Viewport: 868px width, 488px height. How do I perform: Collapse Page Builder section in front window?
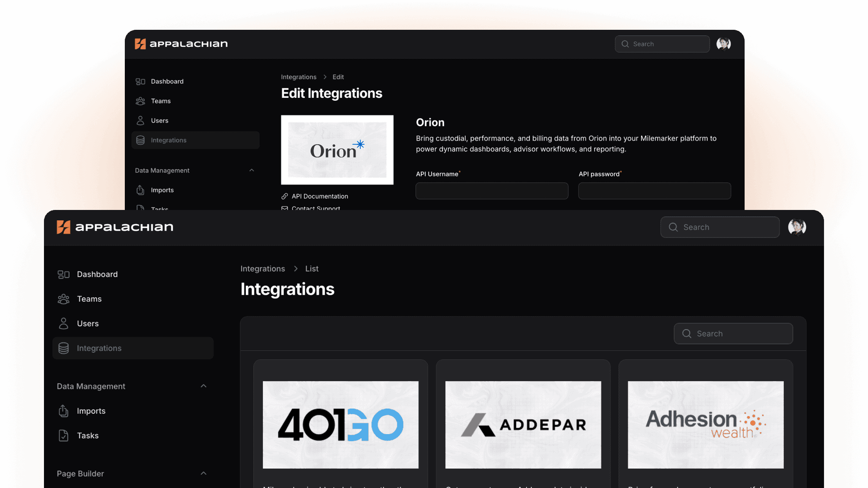(x=203, y=473)
